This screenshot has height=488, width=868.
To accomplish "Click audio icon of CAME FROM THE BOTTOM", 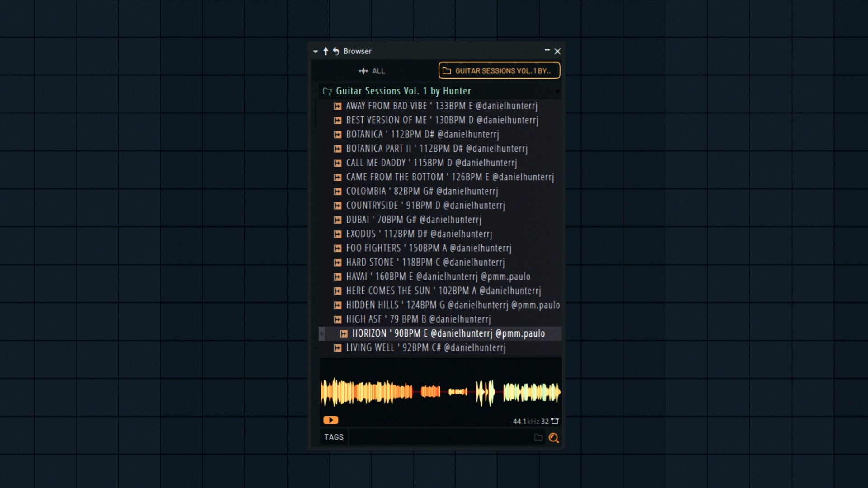I will [x=337, y=178].
